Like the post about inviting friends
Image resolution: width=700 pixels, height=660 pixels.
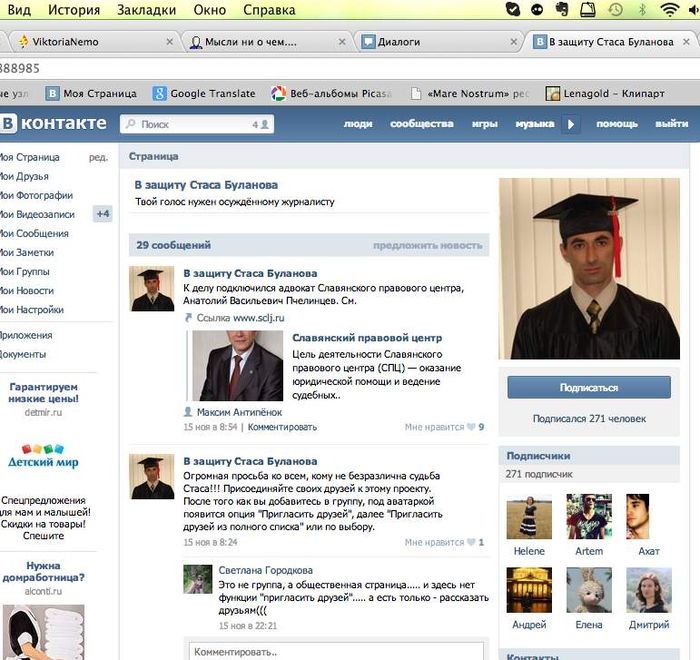point(474,542)
